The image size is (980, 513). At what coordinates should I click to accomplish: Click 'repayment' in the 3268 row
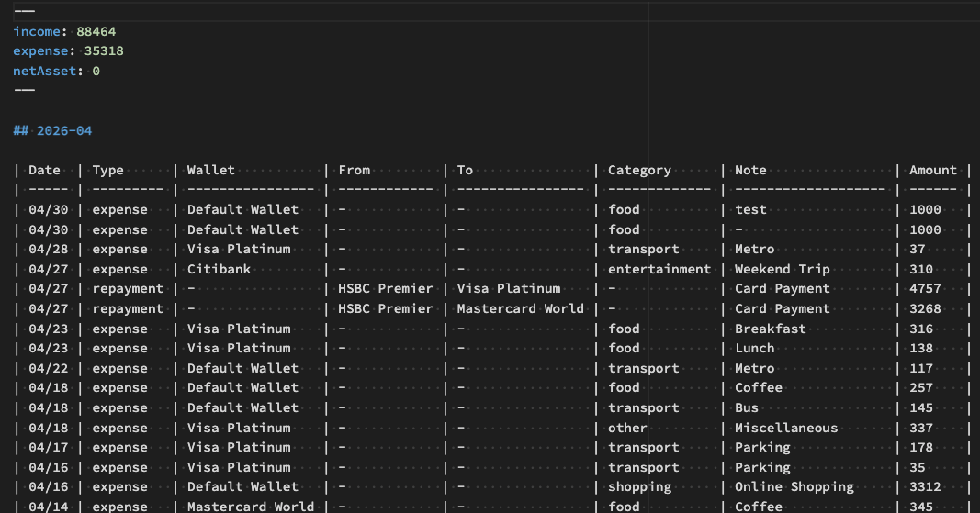tap(128, 308)
